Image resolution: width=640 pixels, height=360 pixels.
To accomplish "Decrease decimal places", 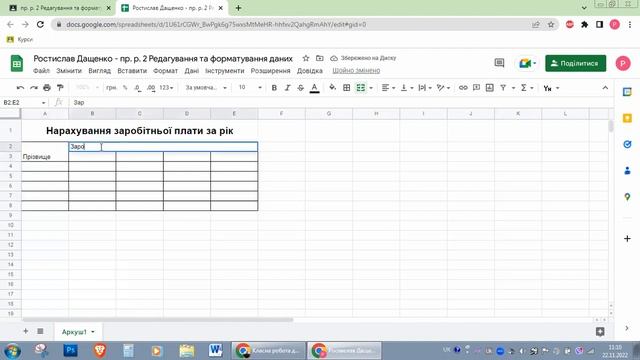I will 138,88.
